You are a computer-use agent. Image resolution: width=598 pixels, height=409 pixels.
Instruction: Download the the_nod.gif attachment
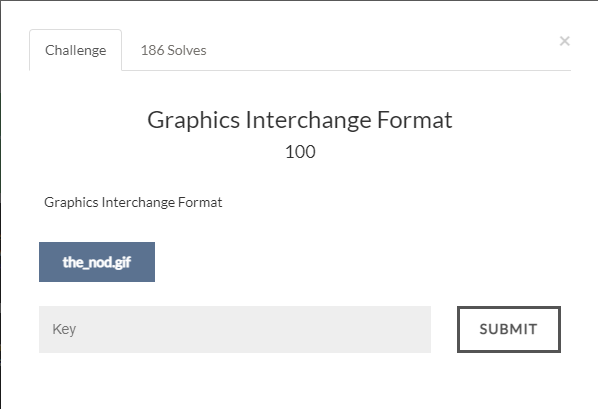coord(97,262)
